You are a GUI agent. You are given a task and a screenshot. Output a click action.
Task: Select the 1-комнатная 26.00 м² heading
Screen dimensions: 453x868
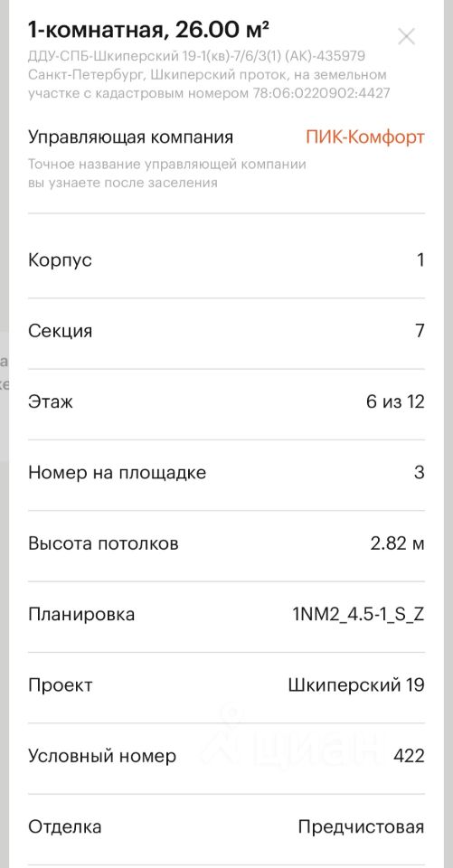(x=149, y=31)
